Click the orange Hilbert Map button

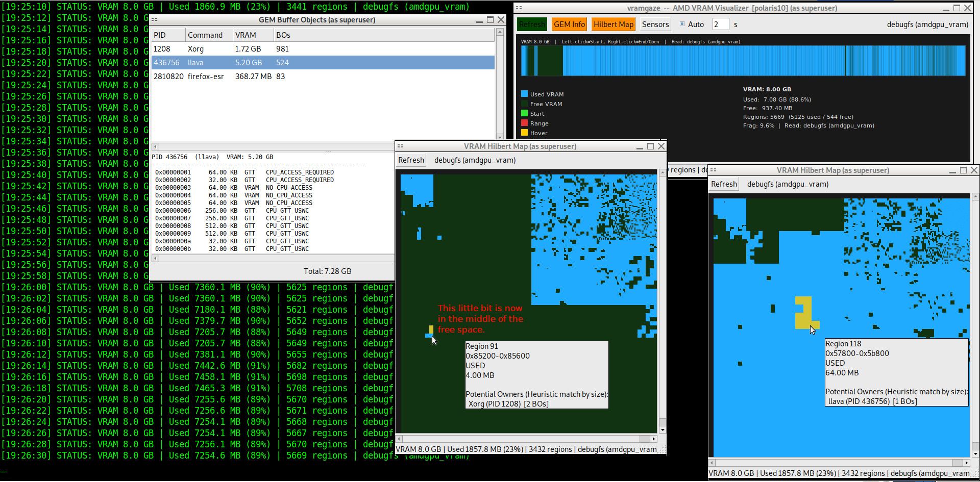(x=613, y=24)
